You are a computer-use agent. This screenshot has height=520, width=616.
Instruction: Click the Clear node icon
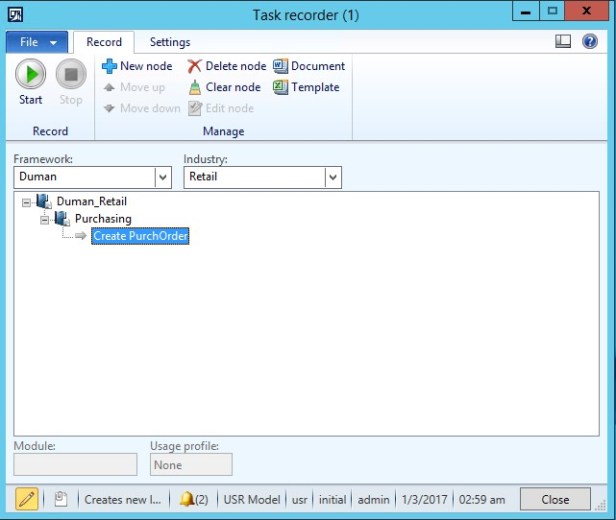195,87
